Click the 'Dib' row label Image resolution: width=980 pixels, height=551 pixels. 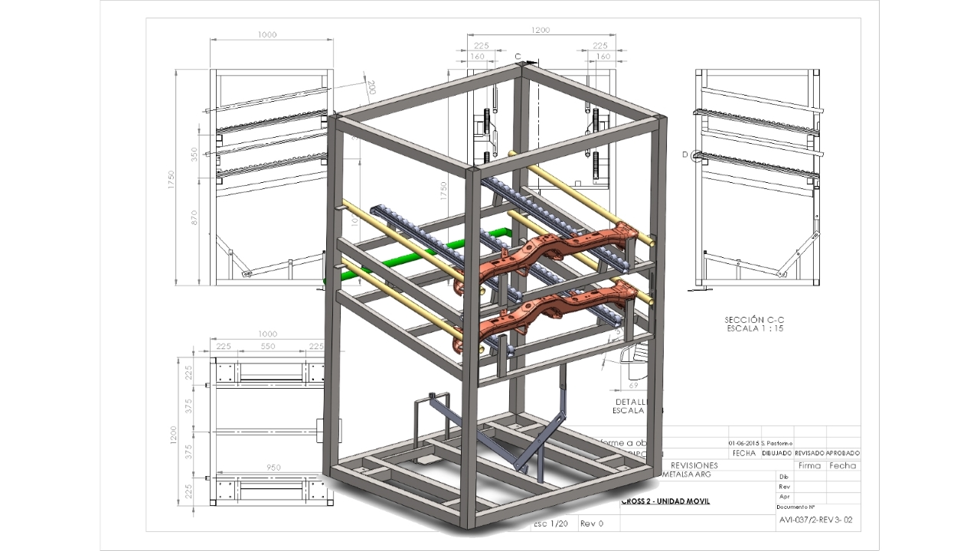pyautogui.click(x=783, y=477)
